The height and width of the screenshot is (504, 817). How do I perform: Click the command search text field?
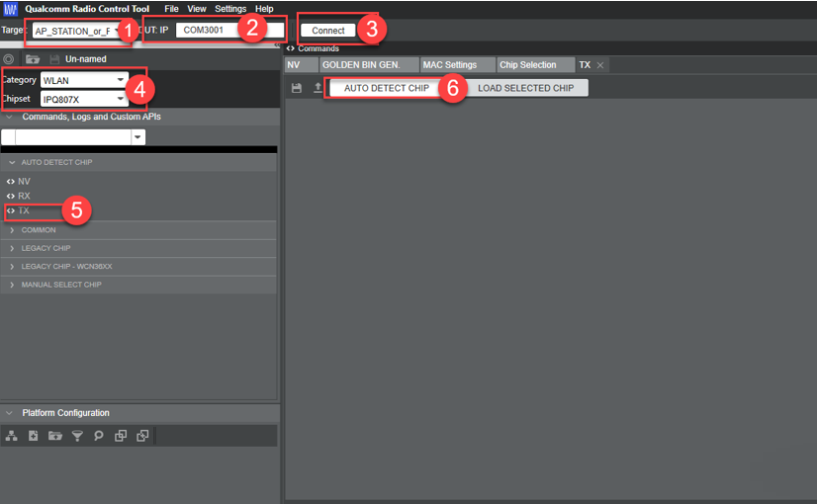coord(73,137)
